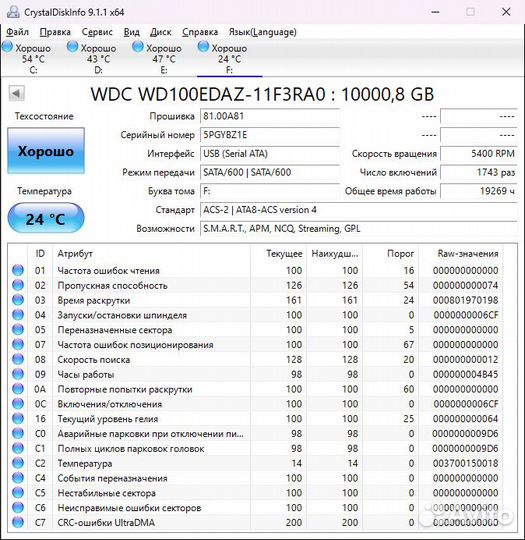This screenshot has height=540, width=525.
Task: Click the 24 °C temperature button
Action: (x=46, y=219)
